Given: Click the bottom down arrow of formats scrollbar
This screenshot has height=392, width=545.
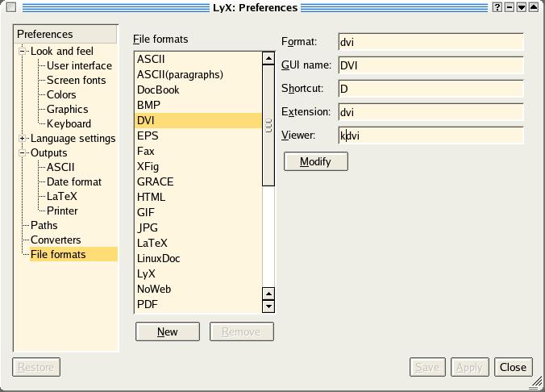Looking at the screenshot, I should tap(268, 307).
